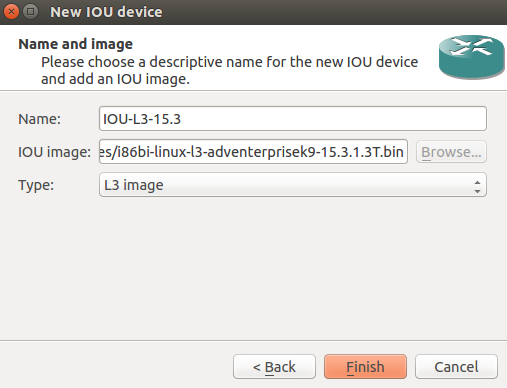
Task: Select L3 image text in Type box
Action: click(134, 185)
